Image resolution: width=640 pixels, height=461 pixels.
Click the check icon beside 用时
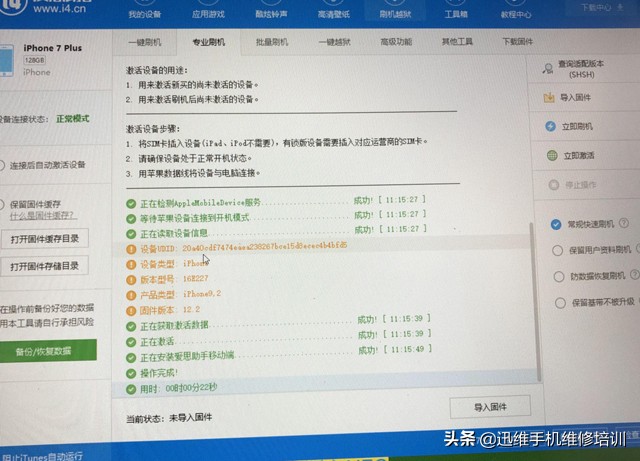click(x=131, y=389)
